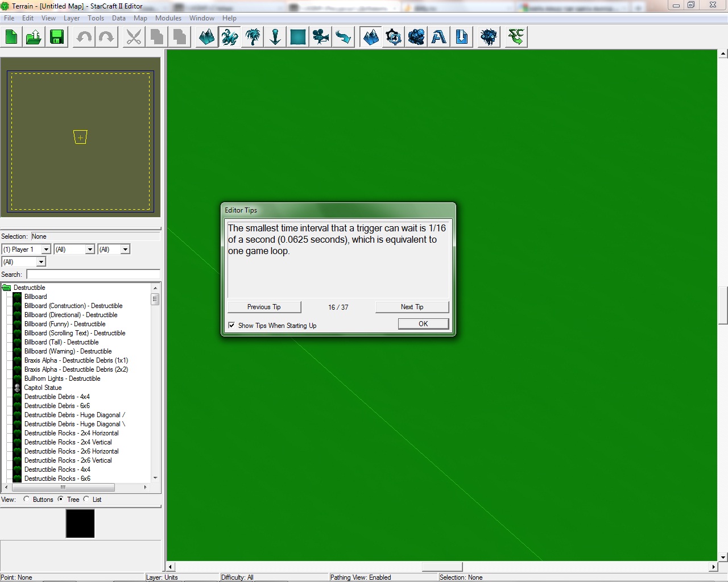Viewport: 728px width, 582px height.
Task: Show the Previous Tip
Action: coord(264,307)
